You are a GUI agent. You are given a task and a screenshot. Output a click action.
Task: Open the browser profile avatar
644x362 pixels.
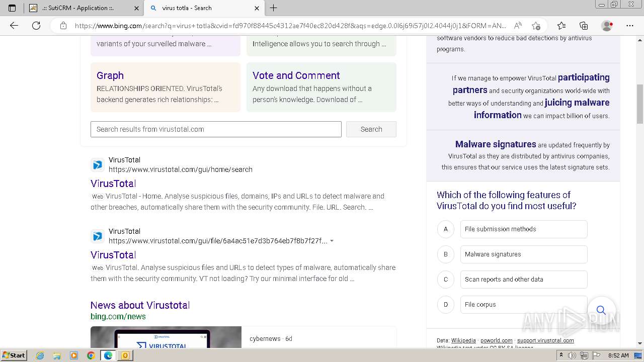[607, 26]
